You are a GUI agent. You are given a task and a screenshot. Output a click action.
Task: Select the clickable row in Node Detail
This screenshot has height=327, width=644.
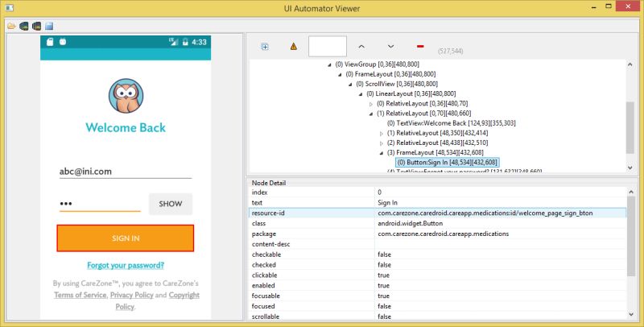pos(437,275)
